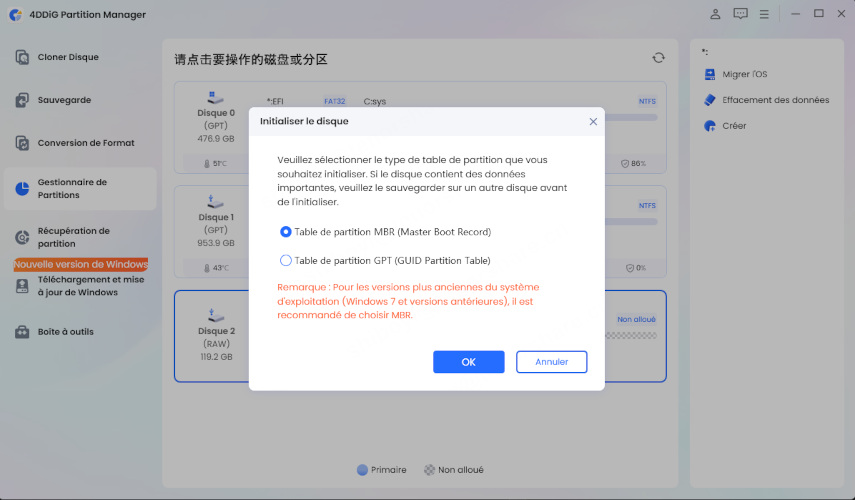Click the refresh disks icon
Screen dimensions: 855x500
coord(658,58)
